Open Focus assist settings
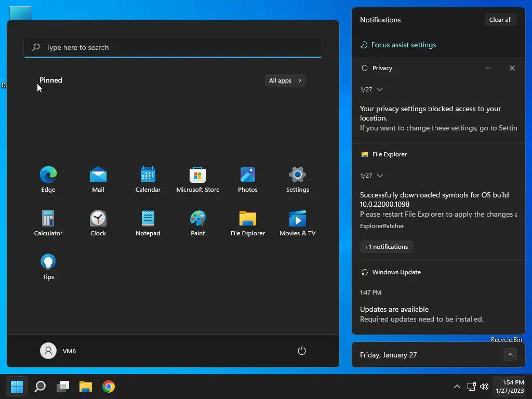Image resolution: width=532 pixels, height=399 pixels. pos(398,45)
